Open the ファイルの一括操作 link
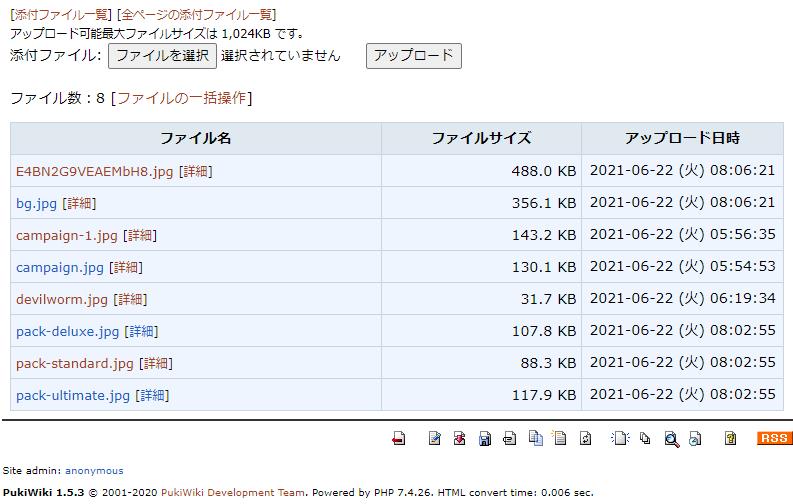The image size is (793, 504). 182,98
